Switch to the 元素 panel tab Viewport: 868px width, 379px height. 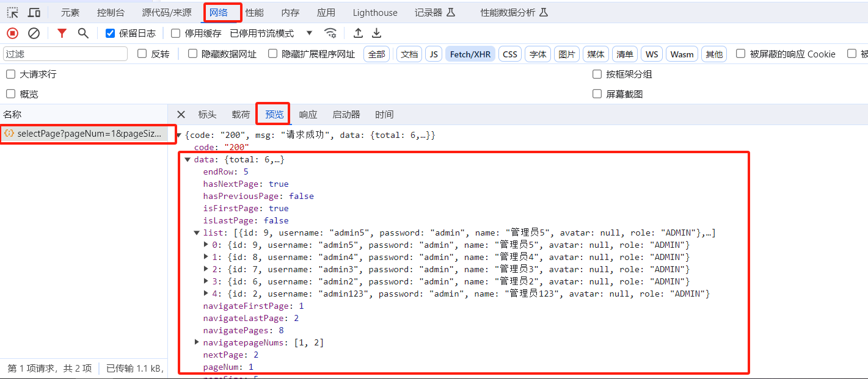tap(70, 12)
